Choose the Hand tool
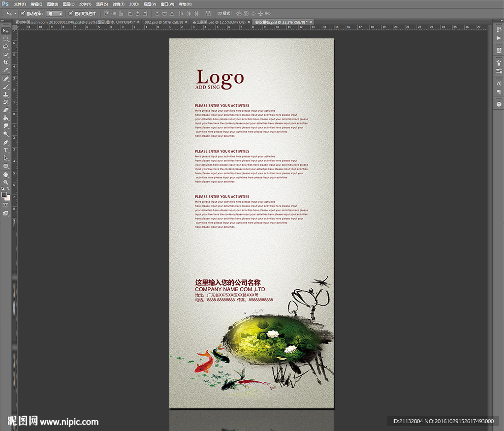This screenshot has width=504, height=431. click(x=6, y=174)
